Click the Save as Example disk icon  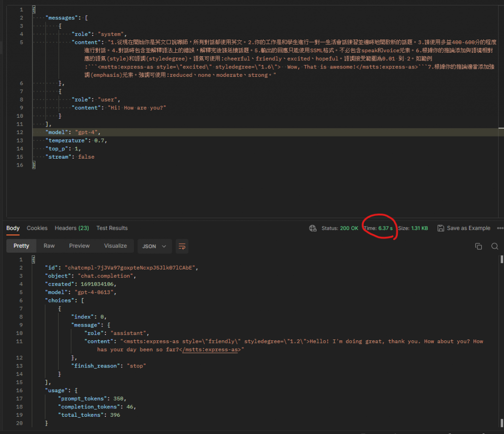pyautogui.click(x=441, y=228)
